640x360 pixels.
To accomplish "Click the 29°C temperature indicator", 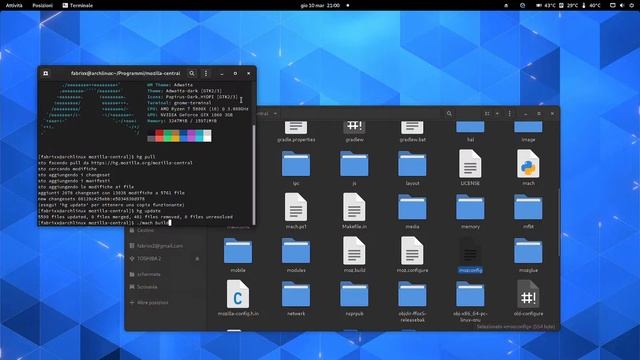I will [569, 5].
